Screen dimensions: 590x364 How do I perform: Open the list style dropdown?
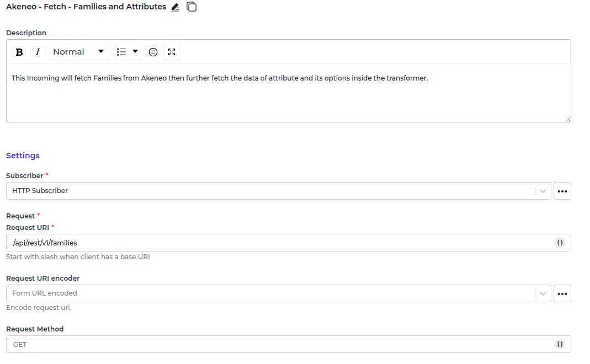click(x=127, y=52)
